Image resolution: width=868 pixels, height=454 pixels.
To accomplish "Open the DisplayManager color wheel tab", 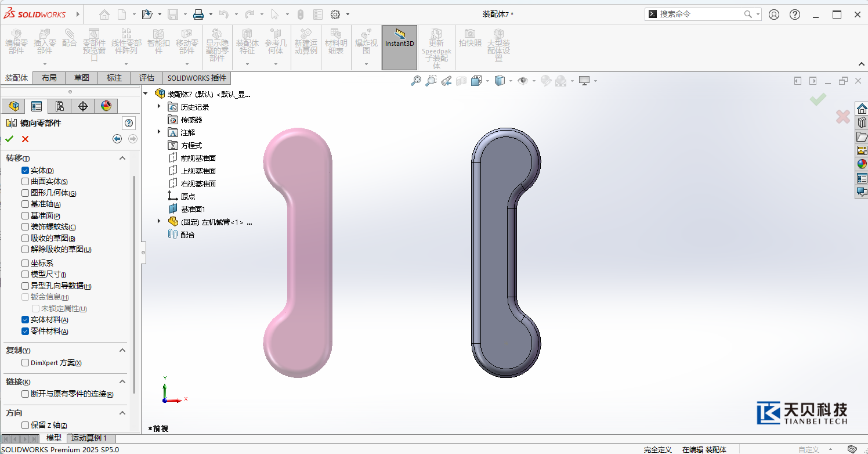I will [106, 106].
